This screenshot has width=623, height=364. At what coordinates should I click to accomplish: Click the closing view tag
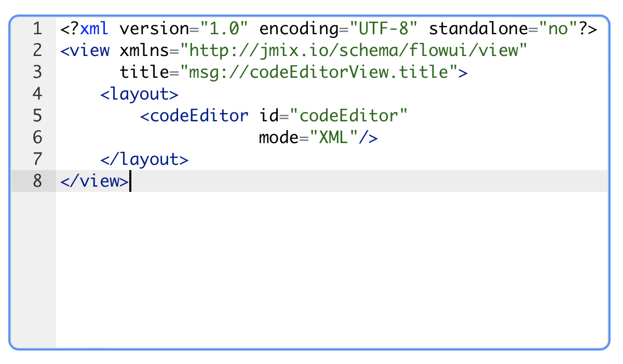[93, 181]
